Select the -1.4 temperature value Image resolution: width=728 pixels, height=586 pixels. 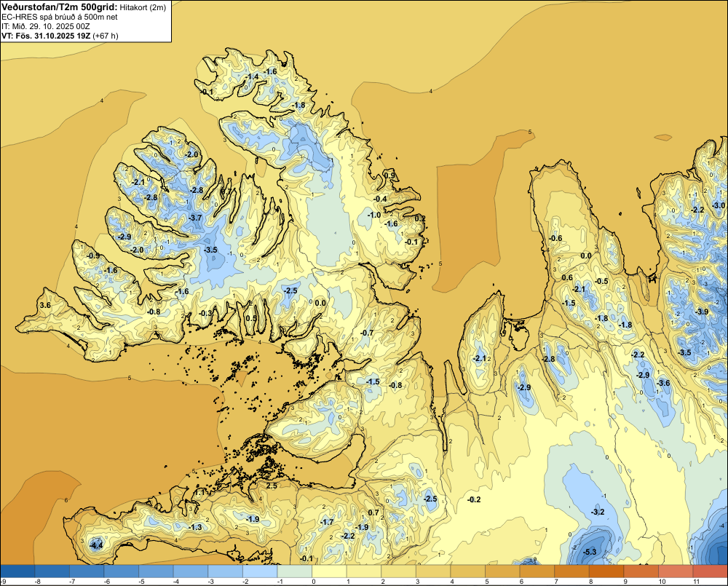click(x=252, y=76)
